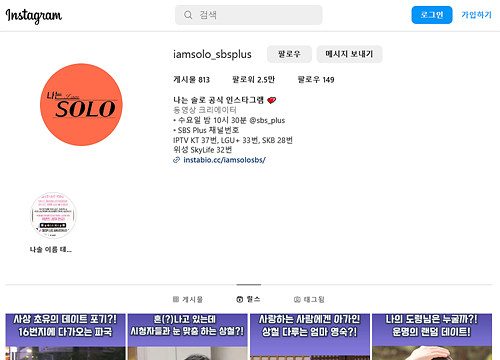Open the 팔로우 149 following list
This screenshot has height=360, width=500.
coord(316,80)
